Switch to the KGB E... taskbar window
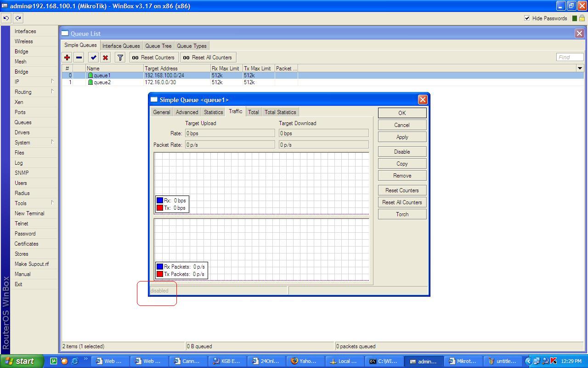Image resolution: width=588 pixels, height=368 pixels. 227,361
